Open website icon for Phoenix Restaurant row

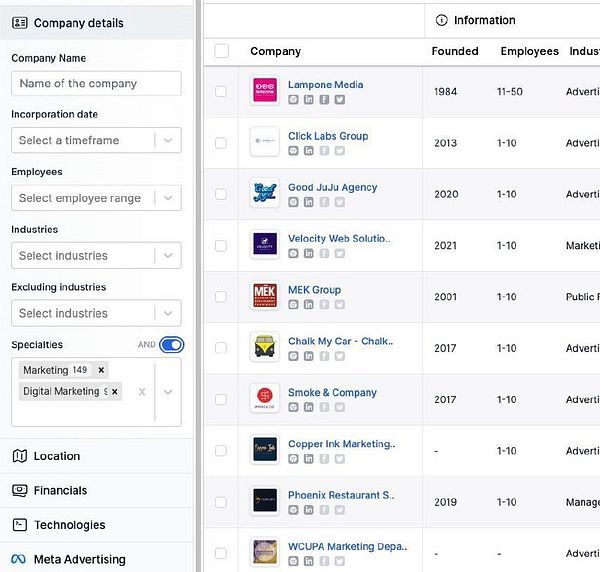click(293, 510)
